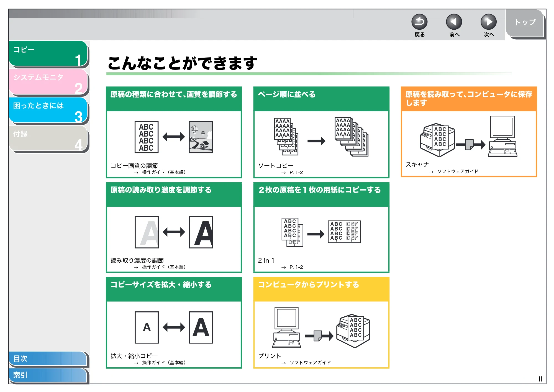Viewport: 554px width, 392px height.
Task: Click the small A page under 拡大・縮小
Action: pyautogui.click(x=147, y=327)
